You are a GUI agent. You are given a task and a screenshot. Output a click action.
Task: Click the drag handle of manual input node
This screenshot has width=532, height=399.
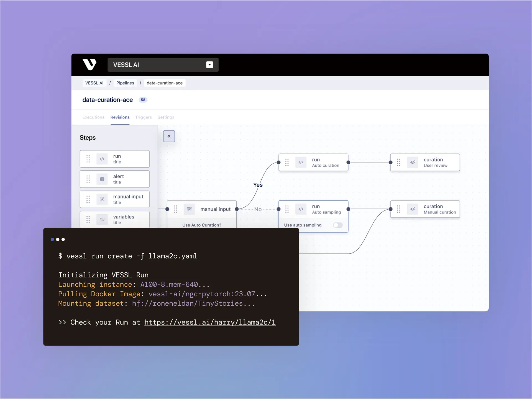[x=175, y=209]
